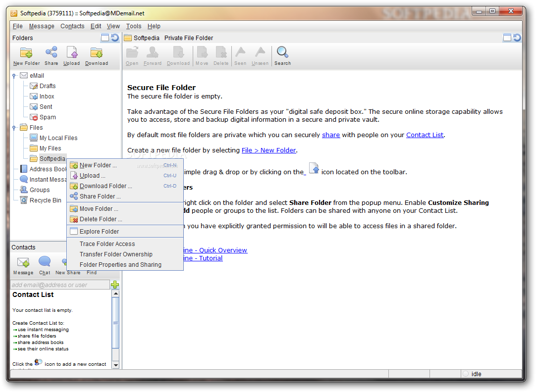Screen dimensions: 536x392
Task: Select My Local Files in tree
Action: (x=54, y=138)
